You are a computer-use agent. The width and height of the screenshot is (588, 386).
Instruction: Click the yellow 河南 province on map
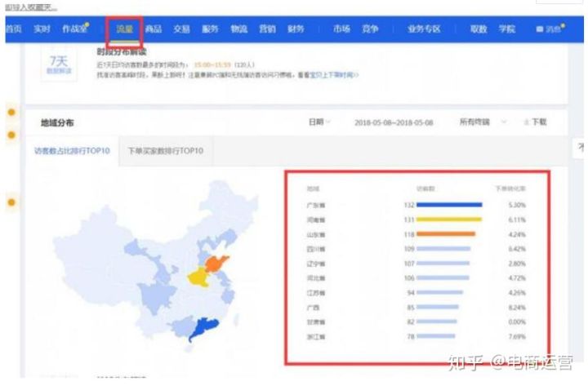(198, 279)
